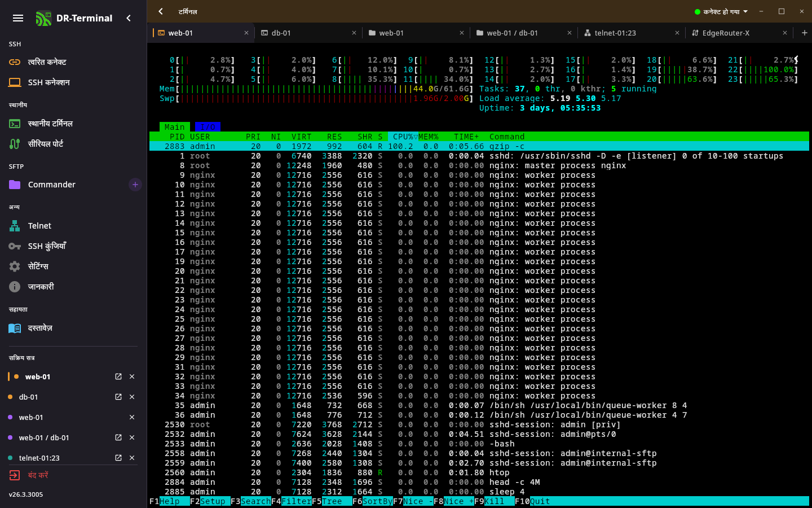The height and width of the screenshot is (508, 812).
Task: Open सेटिंग्स settings page
Action: (x=73, y=266)
